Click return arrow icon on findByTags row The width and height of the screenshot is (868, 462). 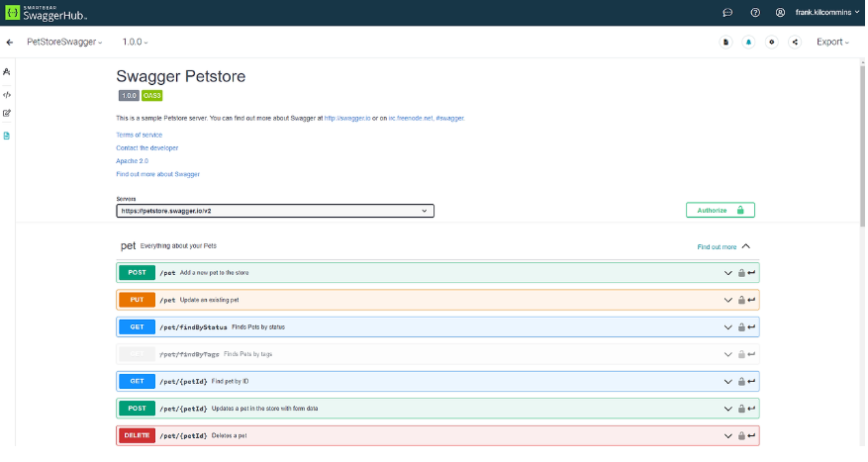click(x=751, y=354)
